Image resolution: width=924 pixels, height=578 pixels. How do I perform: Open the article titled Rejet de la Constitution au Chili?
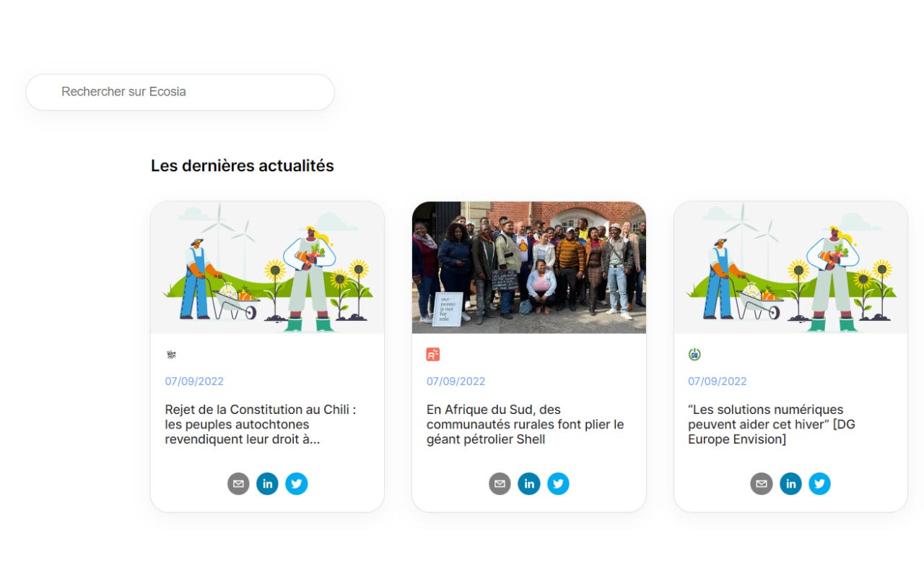point(261,424)
